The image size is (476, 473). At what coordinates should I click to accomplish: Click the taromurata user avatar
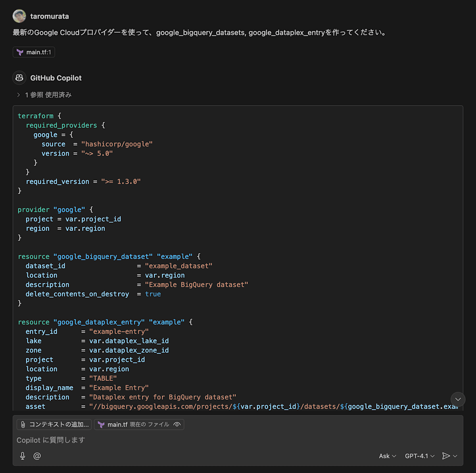coord(19,16)
